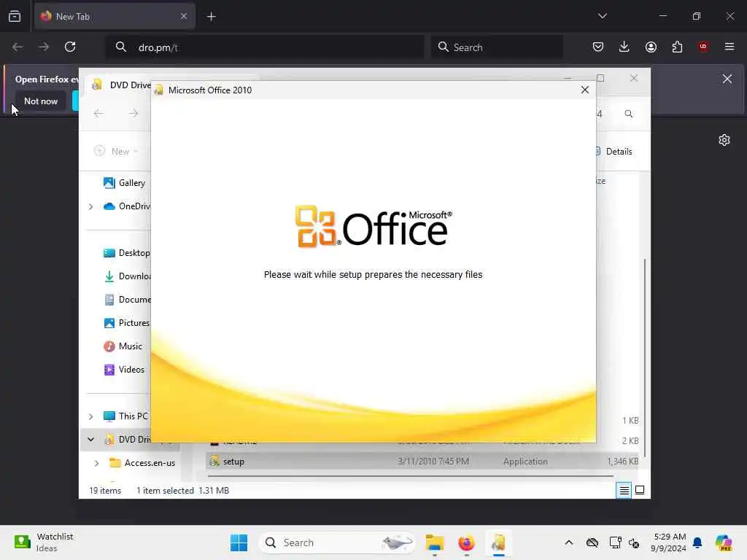Open the new tab page settings gear

click(x=724, y=140)
